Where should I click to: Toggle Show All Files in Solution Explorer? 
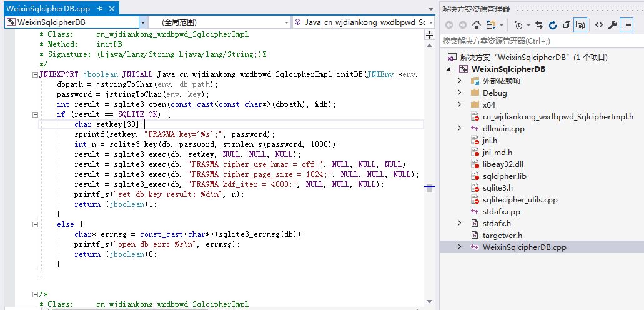580,25
